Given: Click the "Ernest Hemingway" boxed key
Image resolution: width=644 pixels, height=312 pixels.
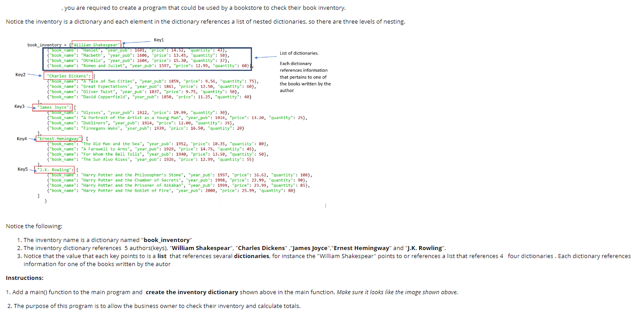Looking at the screenshot, I should tap(58, 138).
